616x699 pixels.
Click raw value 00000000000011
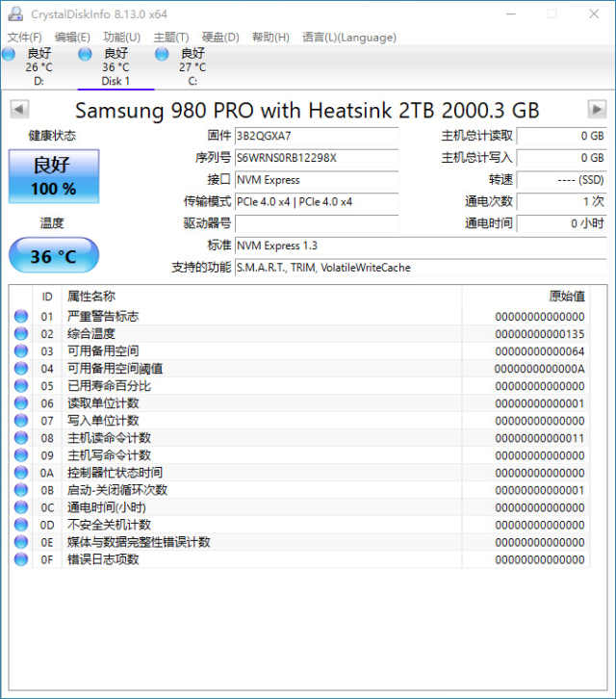point(540,438)
